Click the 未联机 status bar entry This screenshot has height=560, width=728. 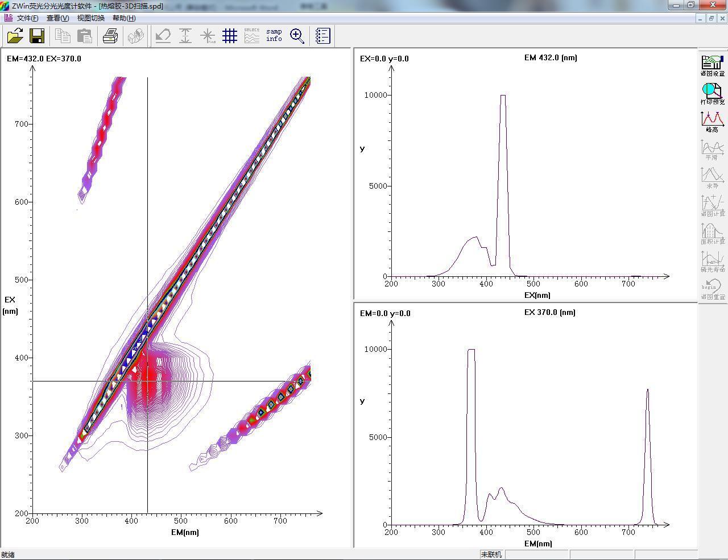(491, 554)
